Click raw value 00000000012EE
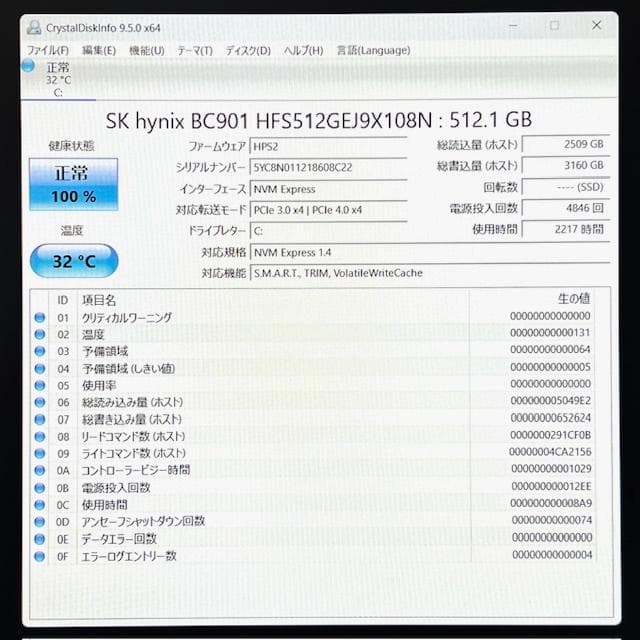This screenshot has width=640, height=640. tap(551, 486)
